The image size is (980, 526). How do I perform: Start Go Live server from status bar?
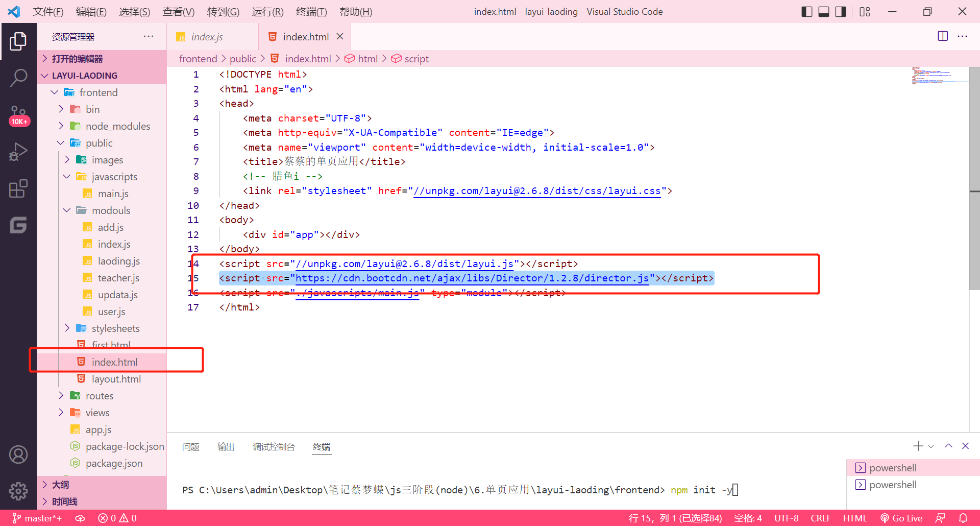pos(901,518)
